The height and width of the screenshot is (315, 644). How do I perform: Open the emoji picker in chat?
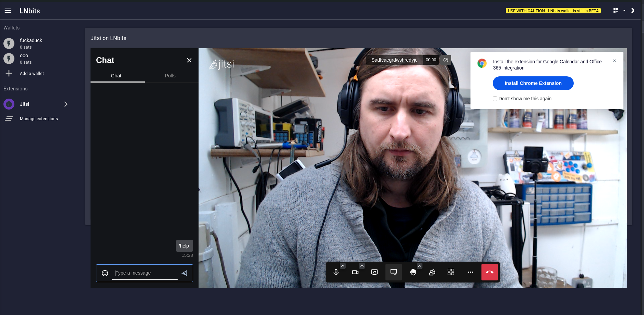tap(105, 273)
